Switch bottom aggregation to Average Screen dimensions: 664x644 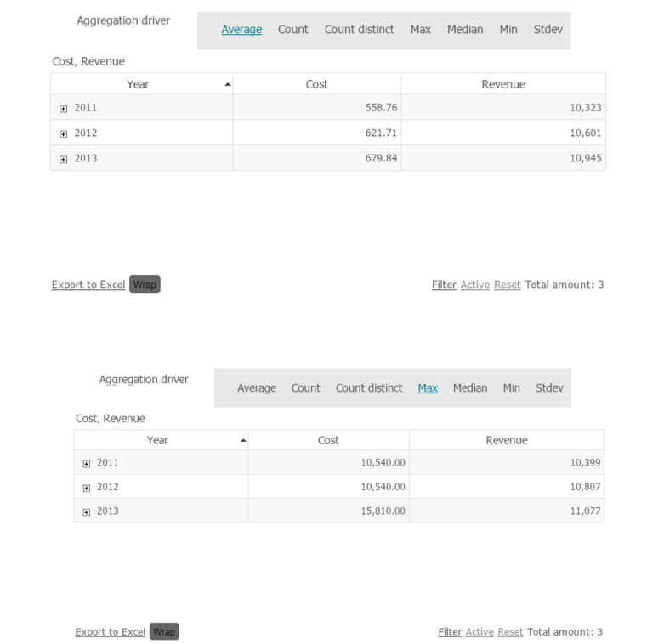point(256,388)
